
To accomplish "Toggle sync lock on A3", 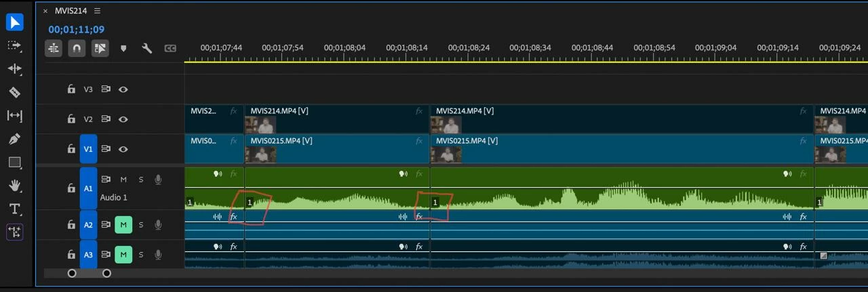I will pos(106,255).
